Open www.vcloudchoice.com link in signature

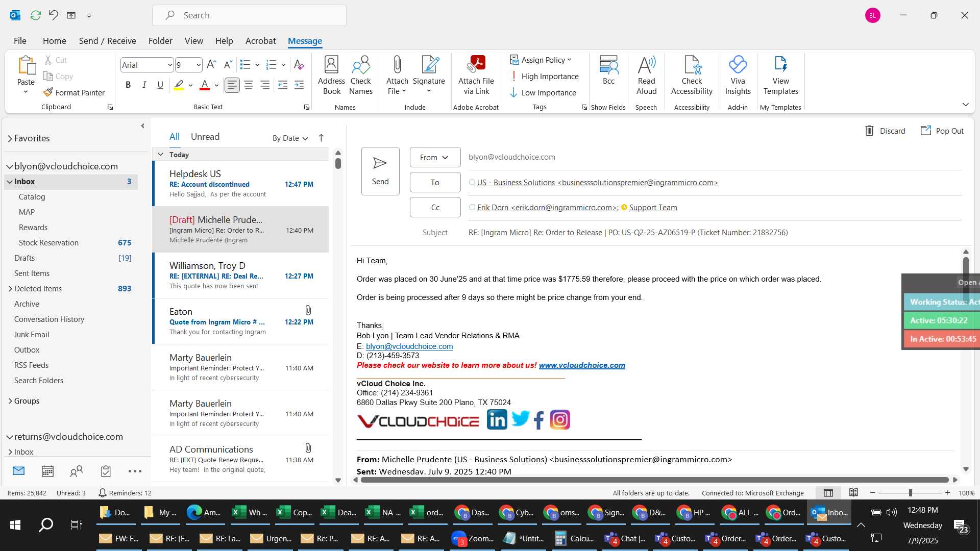[x=582, y=365]
